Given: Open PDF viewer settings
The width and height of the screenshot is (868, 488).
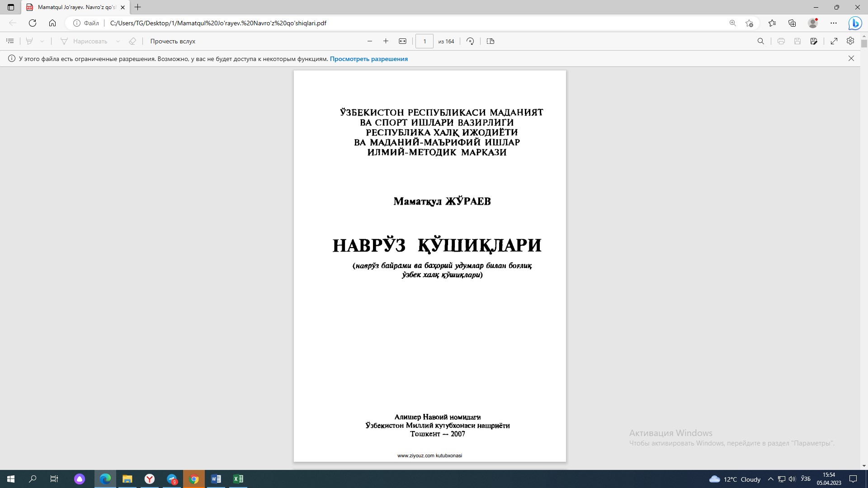Looking at the screenshot, I should coord(850,41).
